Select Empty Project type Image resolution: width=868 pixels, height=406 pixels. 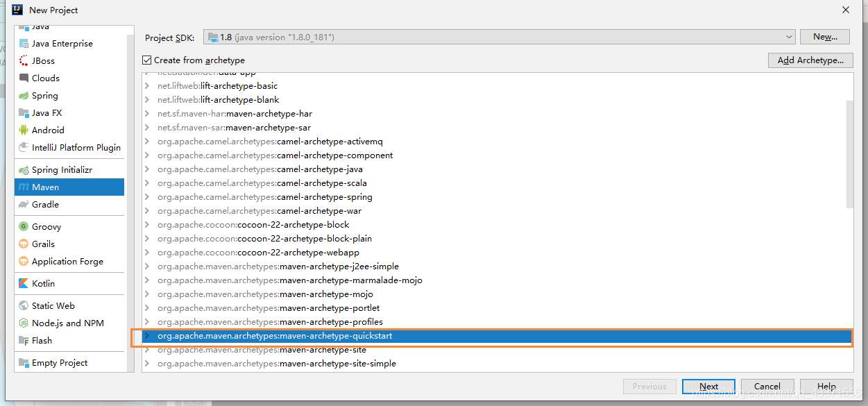[x=69, y=362]
